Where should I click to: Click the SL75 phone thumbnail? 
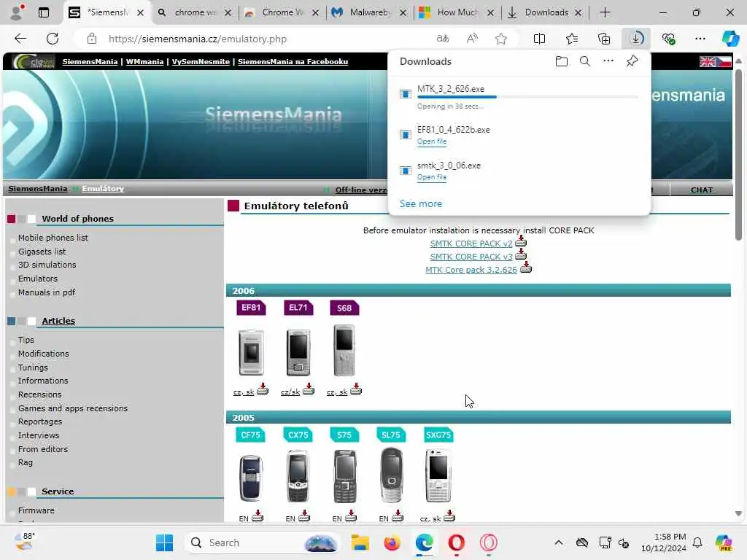pos(391,475)
